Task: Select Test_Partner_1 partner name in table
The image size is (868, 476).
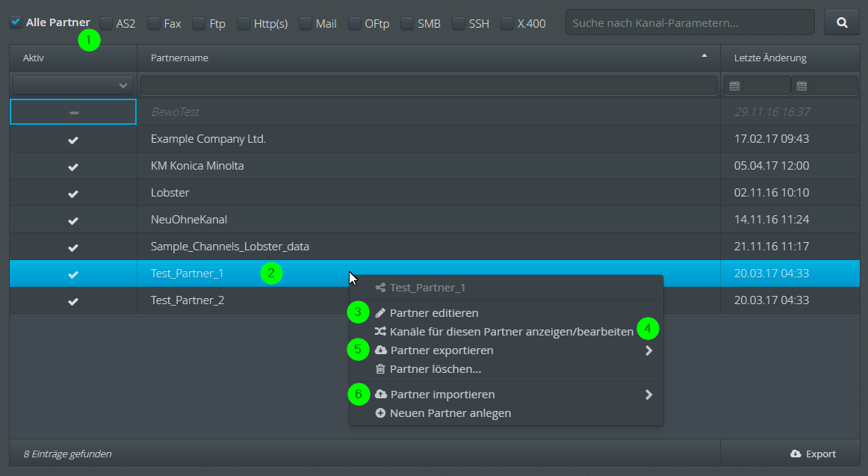Action: click(187, 273)
